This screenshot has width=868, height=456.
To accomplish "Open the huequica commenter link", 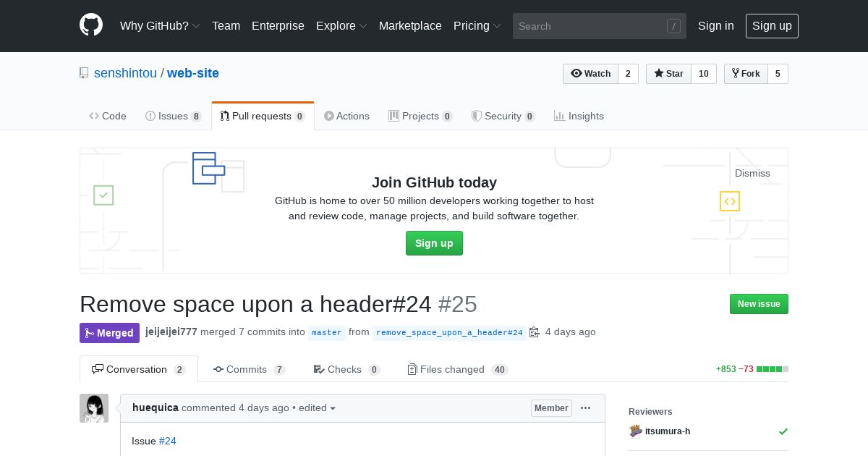I will [x=156, y=408].
